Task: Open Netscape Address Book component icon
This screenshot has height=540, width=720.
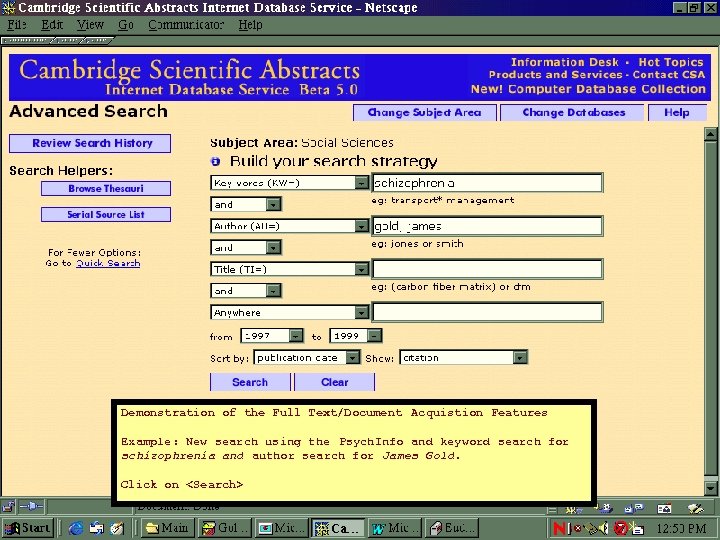Action: (664, 508)
